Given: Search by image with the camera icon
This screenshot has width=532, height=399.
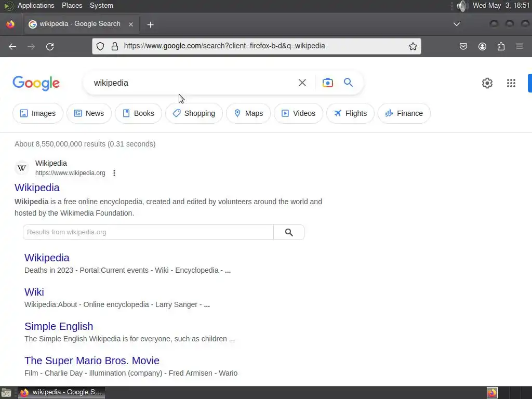Looking at the screenshot, I should click(327, 83).
